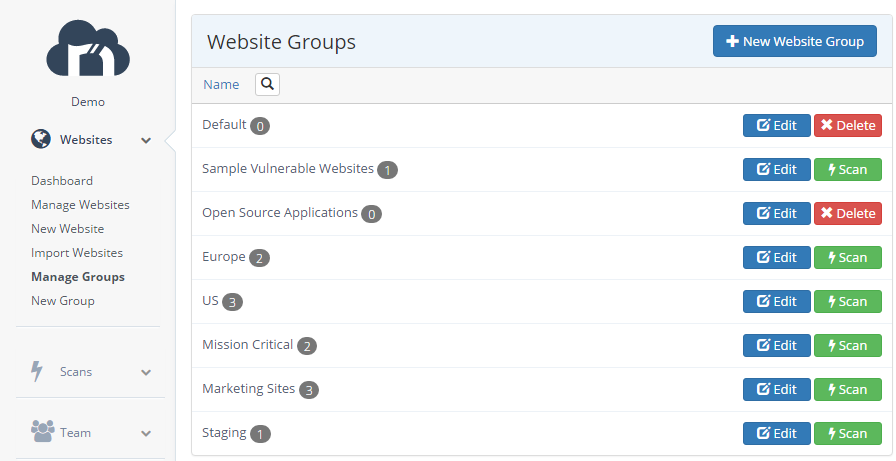896x461 pixels.
Task: Edit the US group
Action: (777, 301)
